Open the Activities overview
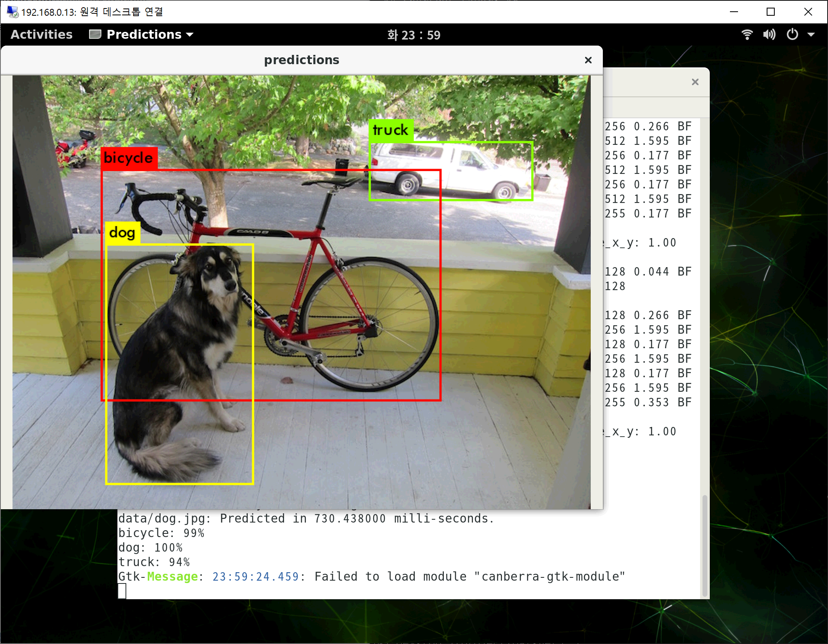This screenshot has height=644, width=828. 42,35
